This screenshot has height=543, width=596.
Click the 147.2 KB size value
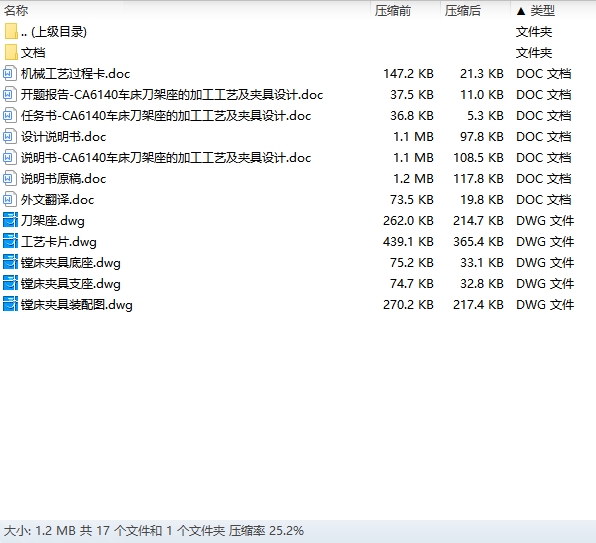408,74
